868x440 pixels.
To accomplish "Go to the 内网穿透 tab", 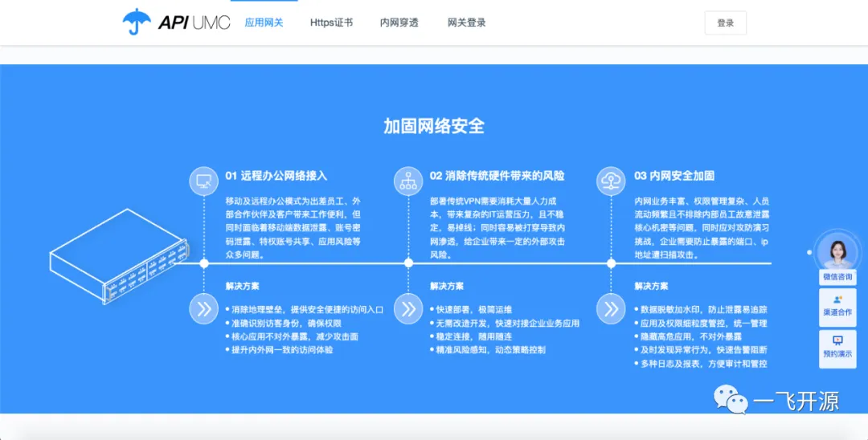I will (x=399, y=22).
